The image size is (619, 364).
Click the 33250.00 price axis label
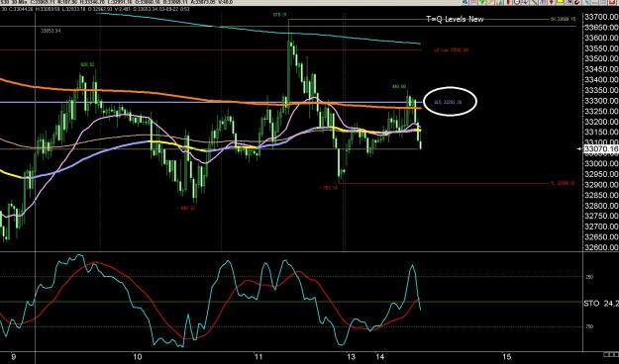tap(601, 112)
